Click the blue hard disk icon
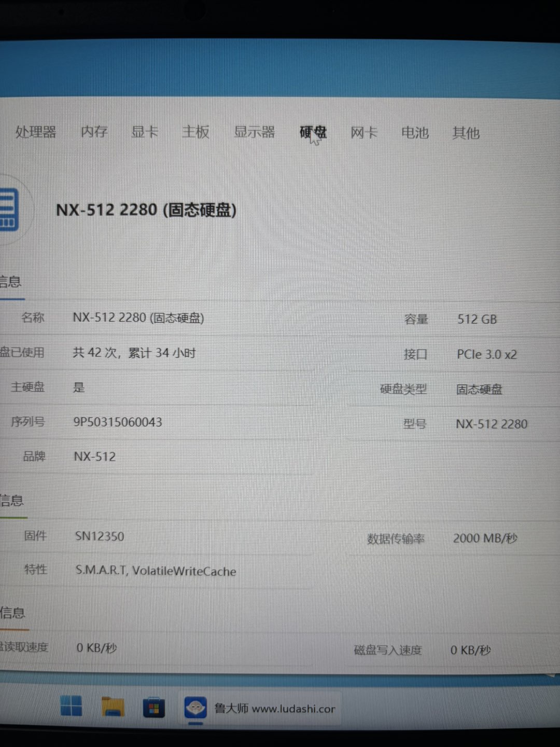The image size is (560, 747). pyautogui.click(x=9, y=210)
